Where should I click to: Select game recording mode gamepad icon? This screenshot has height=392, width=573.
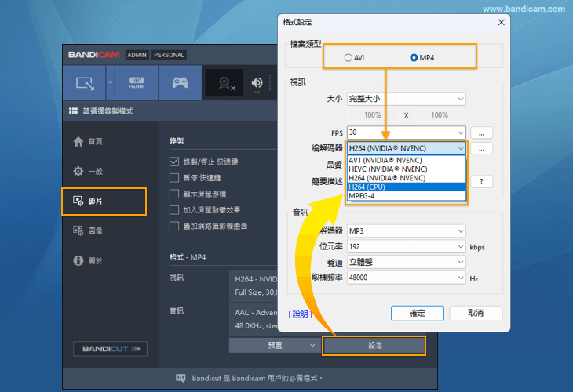click(181, 83)
